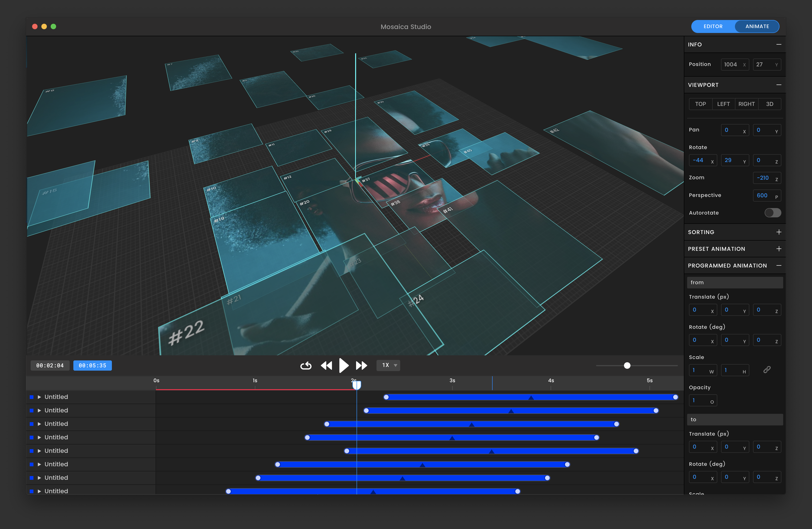Switch to EDITOR mode
The height and width of the screenshot is (529, 812).
713,26
